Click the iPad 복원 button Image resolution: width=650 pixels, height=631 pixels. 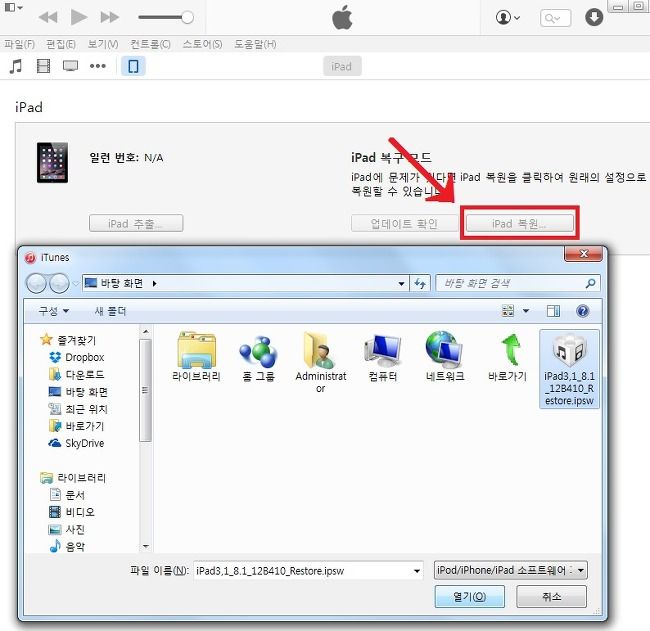point(519,223)
